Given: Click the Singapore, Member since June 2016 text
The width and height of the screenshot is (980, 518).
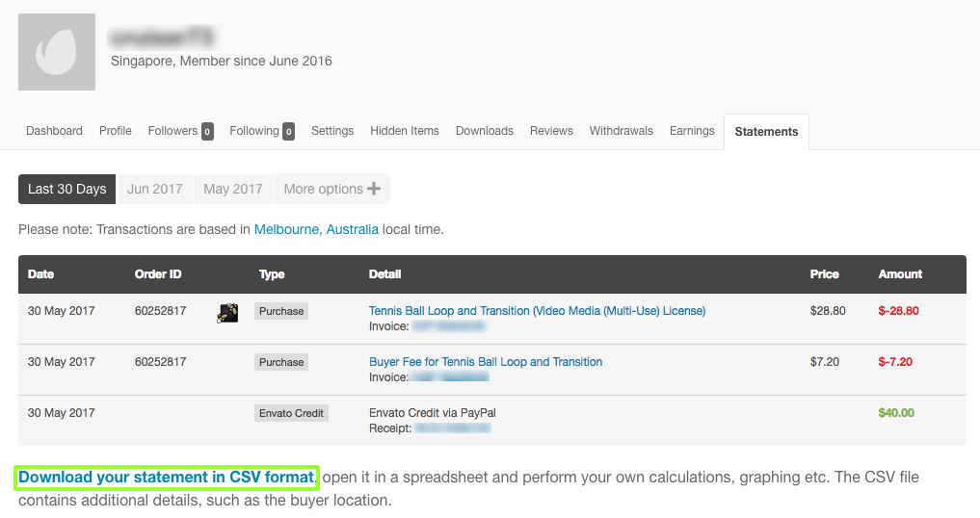Looking at the screenshot, I should [222, 62].
